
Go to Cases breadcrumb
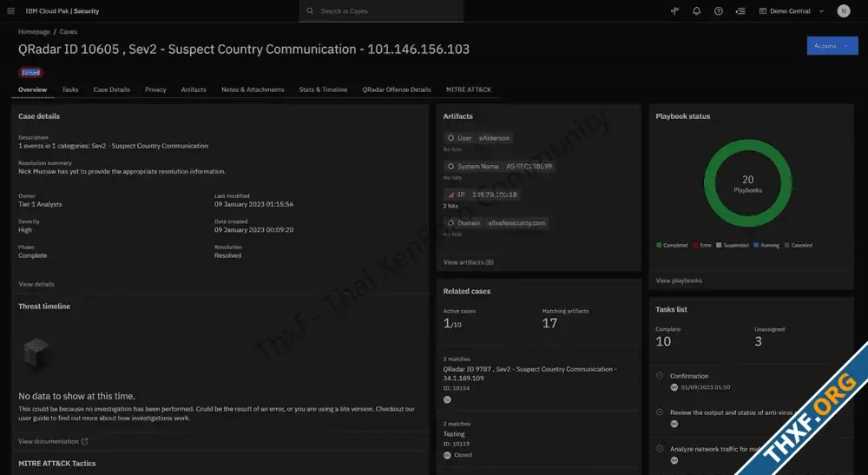68,31
